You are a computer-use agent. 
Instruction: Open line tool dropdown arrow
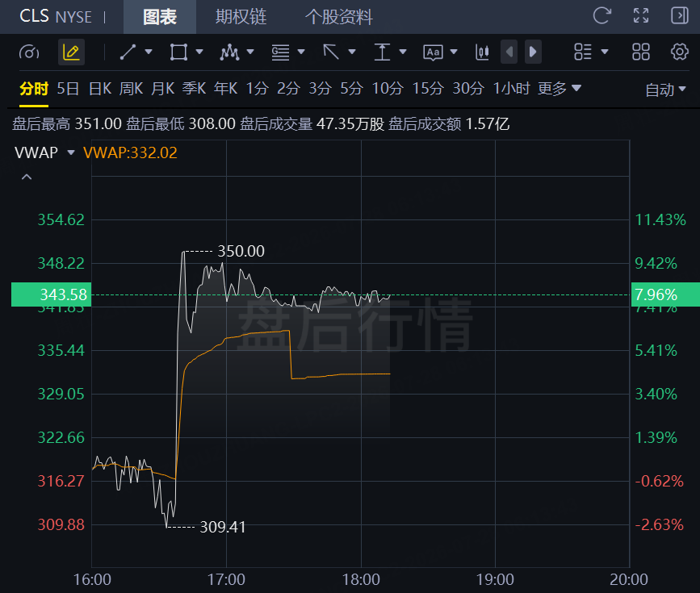(x=149, y=52)
